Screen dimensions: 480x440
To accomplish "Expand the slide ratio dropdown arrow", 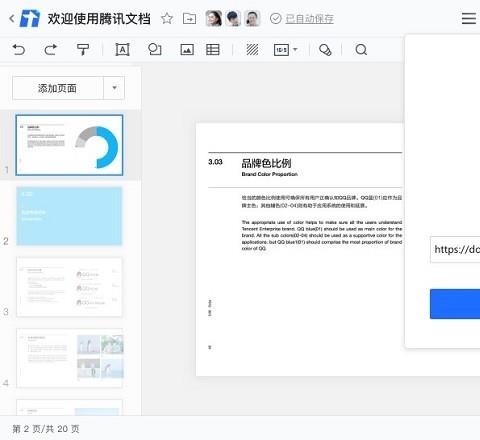I will point(295,50).
